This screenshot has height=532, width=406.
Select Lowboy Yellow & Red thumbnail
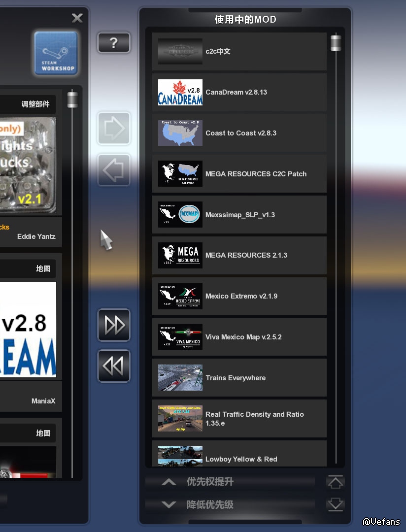[180, 456]
